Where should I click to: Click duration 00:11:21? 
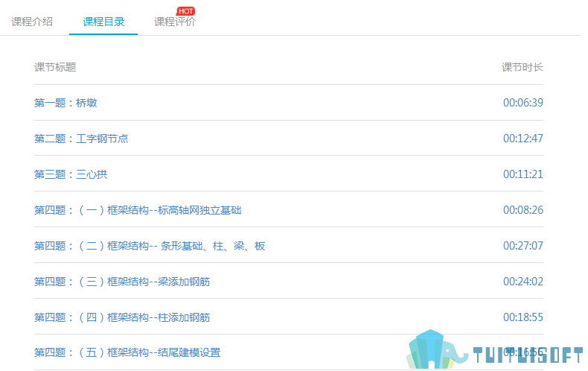(x=523, y=174)
